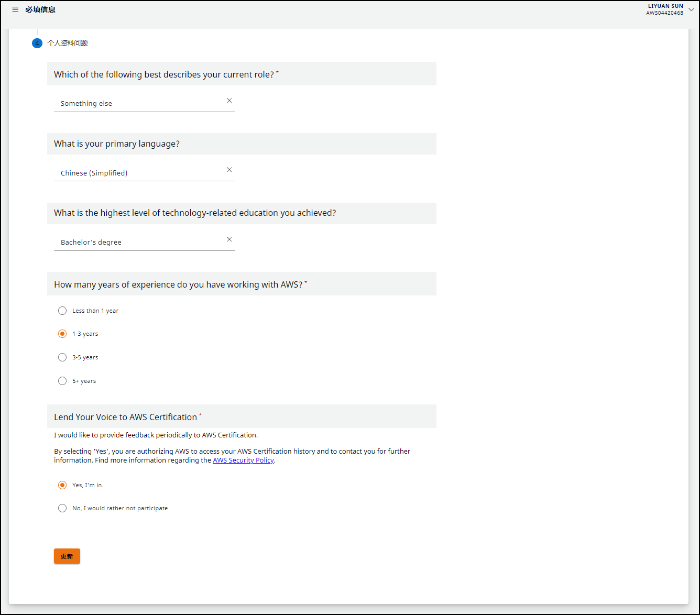Click the orange 更新 update button

(x=67, y=556)
